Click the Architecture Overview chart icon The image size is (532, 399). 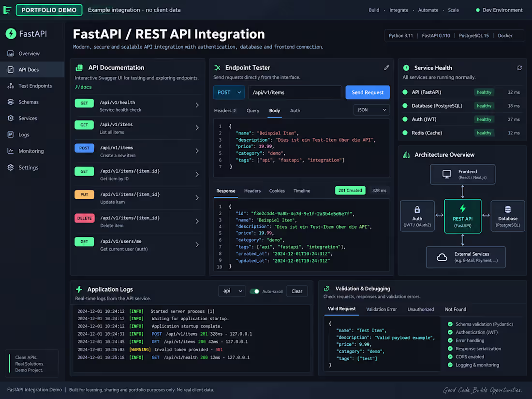point(406,155)
